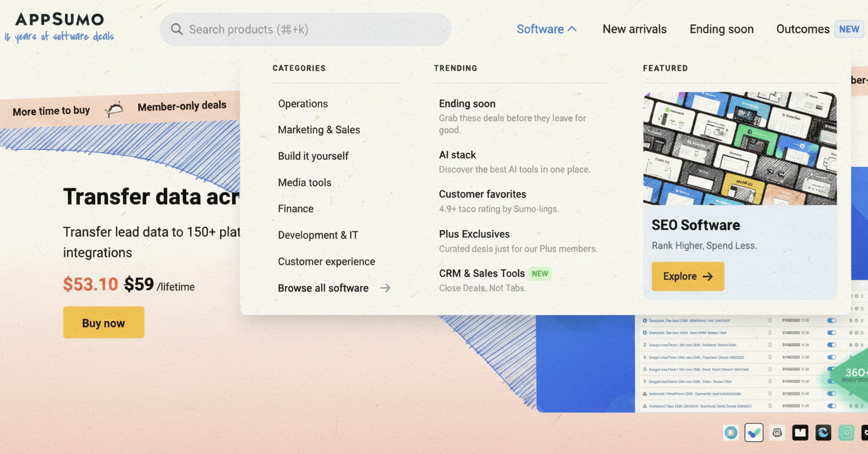Select the blue wave deal thumbnail icon
The width and height of the screenshot is (868, 454).
823,432
